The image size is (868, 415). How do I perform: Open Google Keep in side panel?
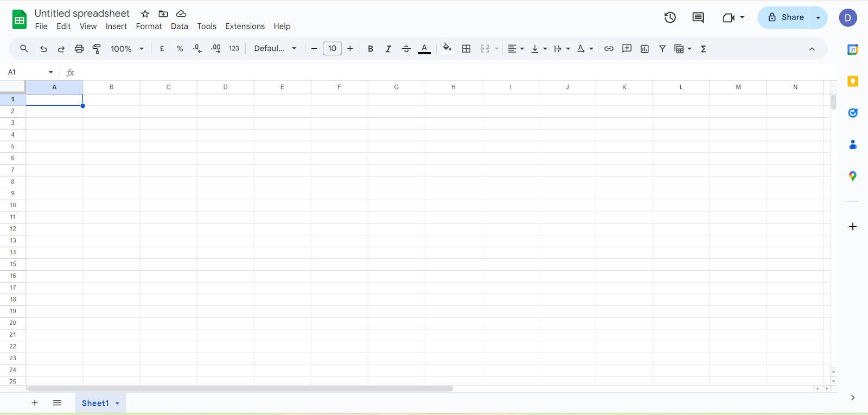pos(853,81)
